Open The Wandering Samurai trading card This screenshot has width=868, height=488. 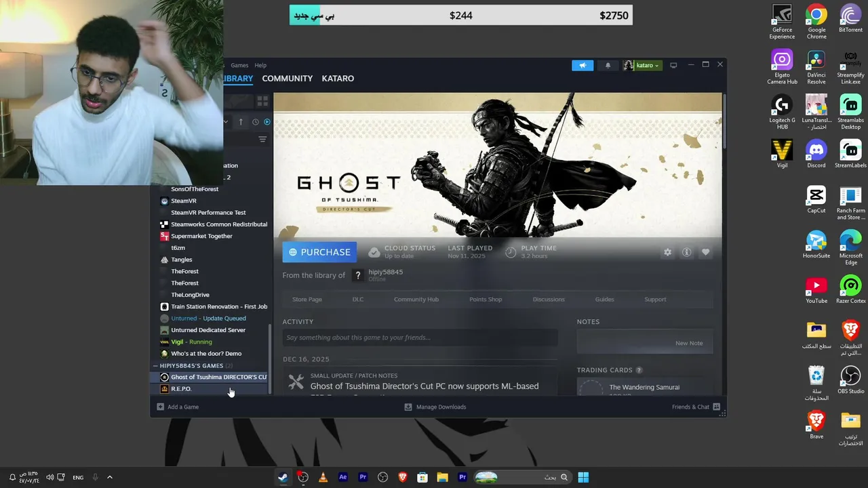point(644,388)
